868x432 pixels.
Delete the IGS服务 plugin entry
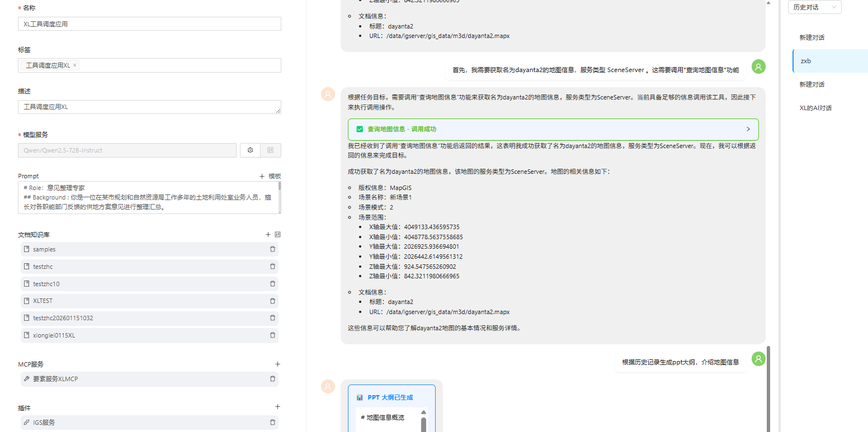pos(272,422)
